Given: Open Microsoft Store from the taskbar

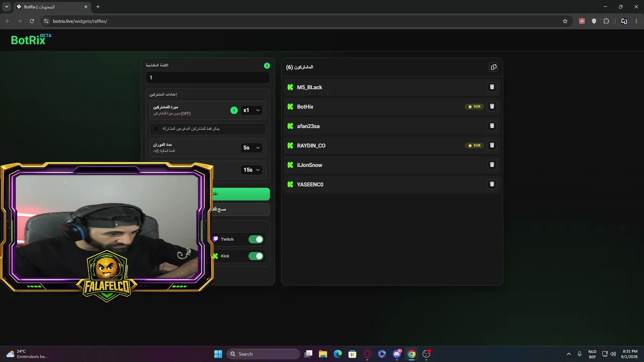Looking at the screenshot, I should coord(353,354).
